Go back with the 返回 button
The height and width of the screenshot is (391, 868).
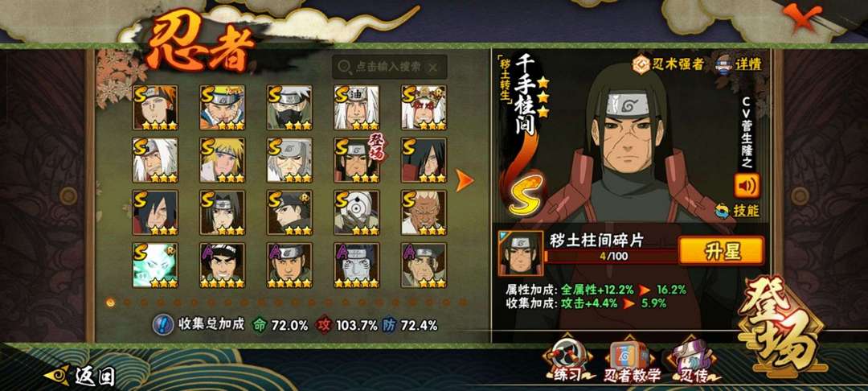coord(81,376)
